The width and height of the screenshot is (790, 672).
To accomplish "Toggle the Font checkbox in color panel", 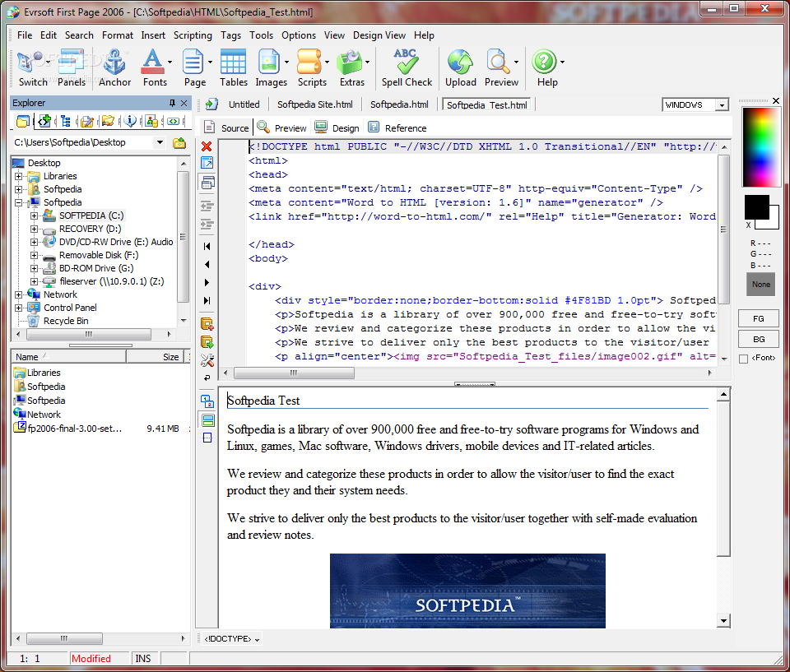I will pyautogui.click(x=744, y=359).
